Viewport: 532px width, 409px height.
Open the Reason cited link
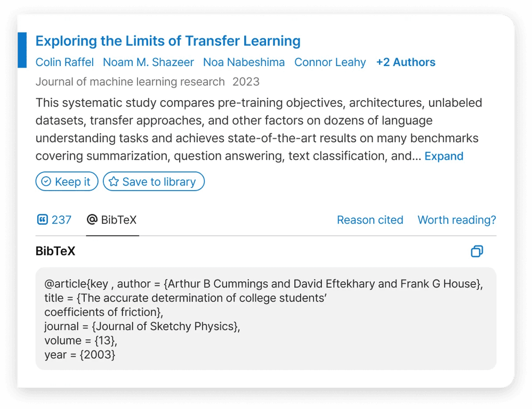pyautogui.click(x=370, y=220)
